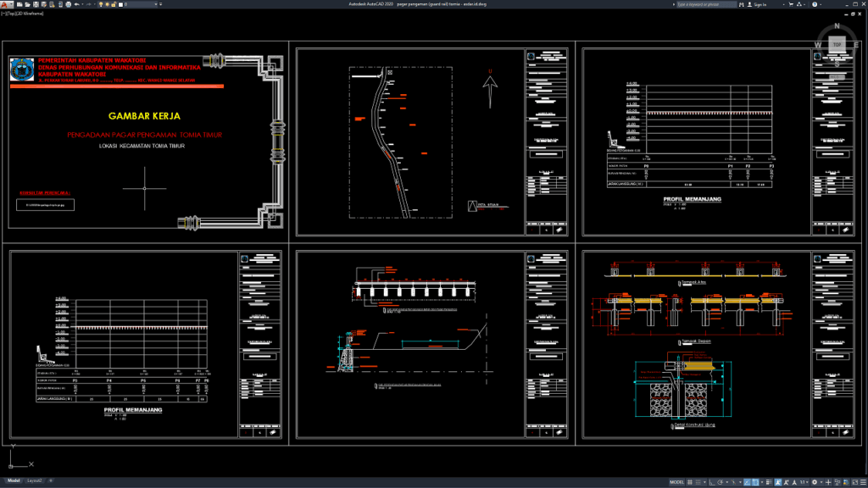Open the Customization hamburger icon in status bar

click(863, 483)
